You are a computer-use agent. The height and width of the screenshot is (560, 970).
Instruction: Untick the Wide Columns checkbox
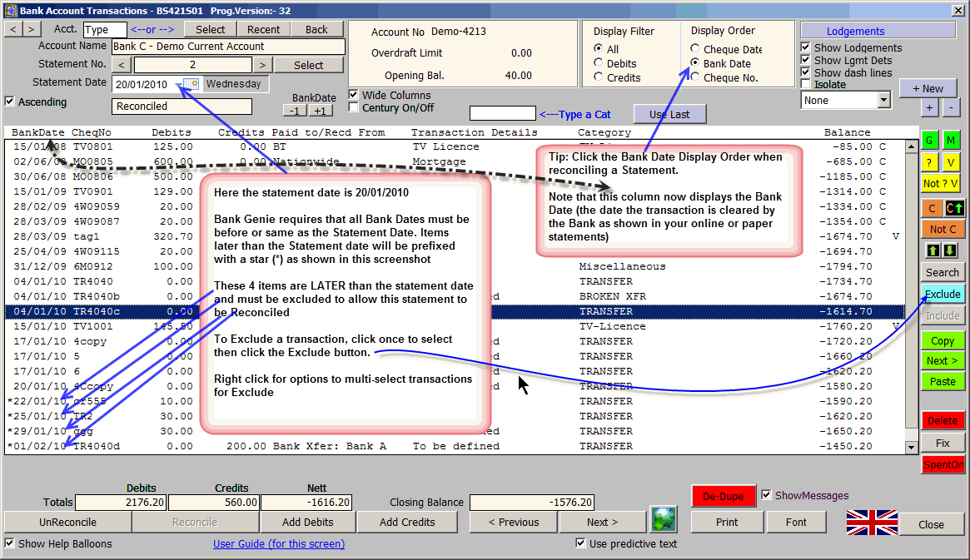(x=354, y=95)
